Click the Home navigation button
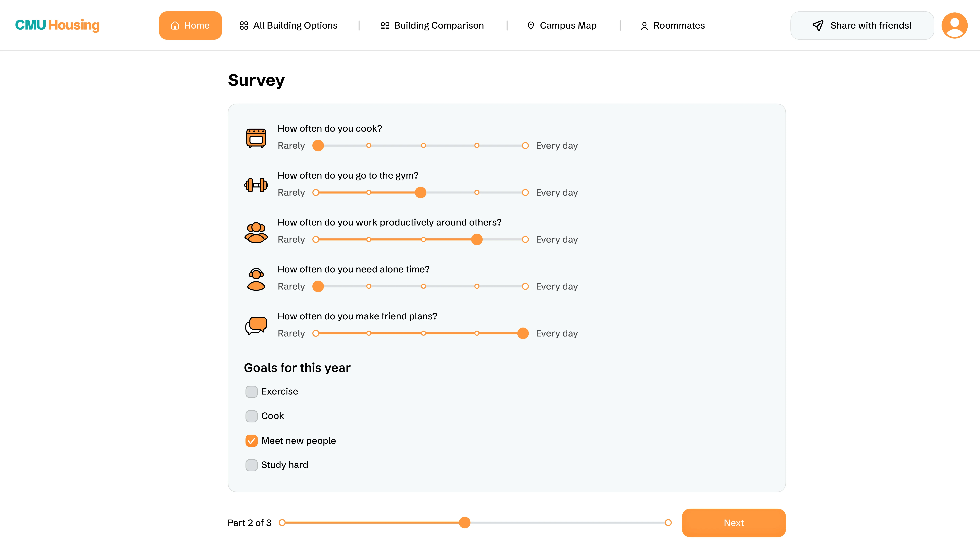 point(190,26)
